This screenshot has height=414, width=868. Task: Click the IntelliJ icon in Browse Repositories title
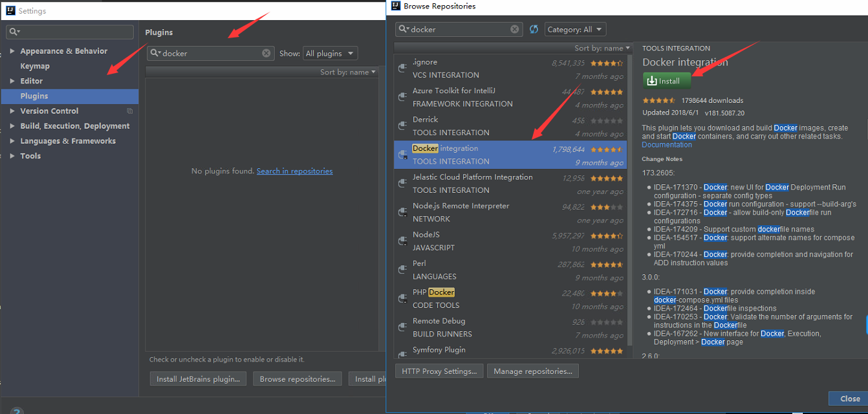pos(396,6)
